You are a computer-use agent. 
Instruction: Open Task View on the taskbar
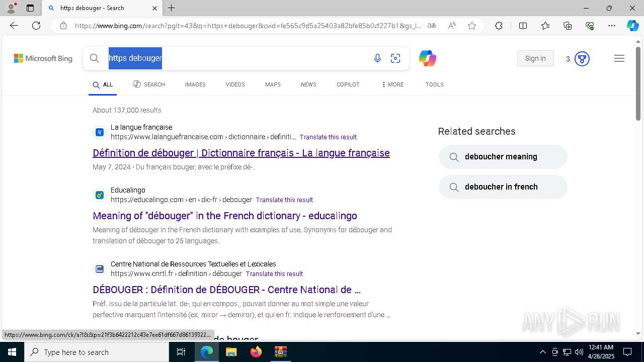pyautogui.click(x=182, y=352)
